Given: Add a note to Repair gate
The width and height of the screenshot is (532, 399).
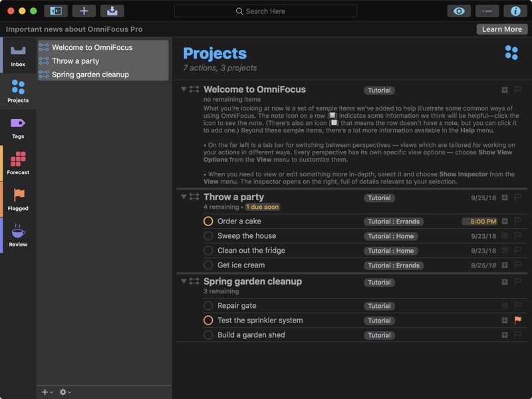Looking at the screenshot, I should (505, 306).
